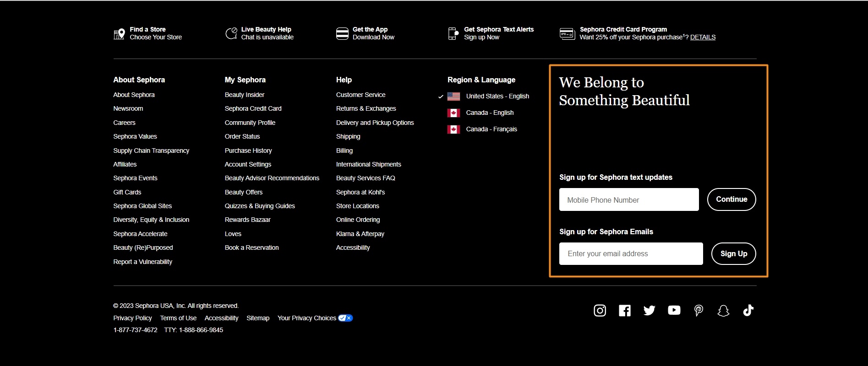Open the Beauty Insider link
Viewport: 868px width, 366px height.
point(245,95)
